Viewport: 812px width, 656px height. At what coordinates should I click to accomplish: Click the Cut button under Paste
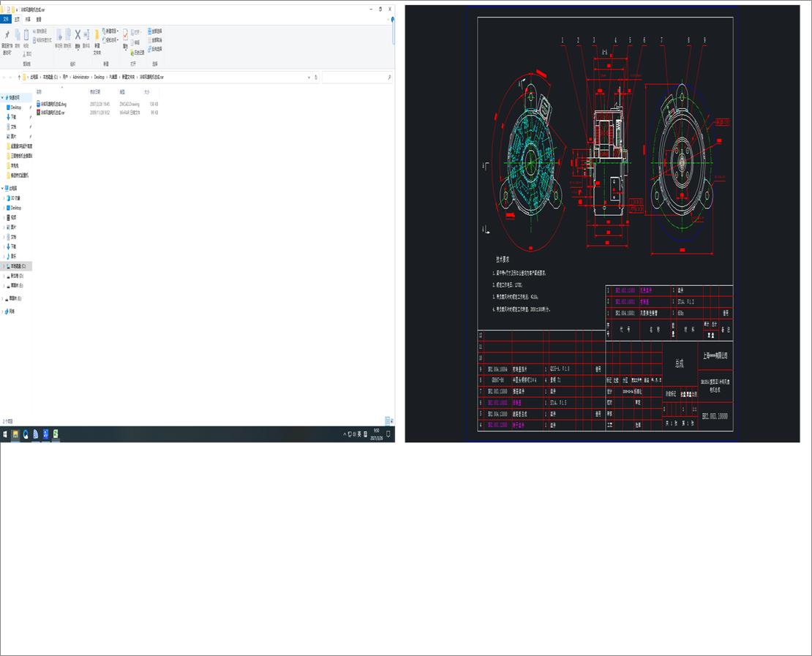tap(27, 54)
